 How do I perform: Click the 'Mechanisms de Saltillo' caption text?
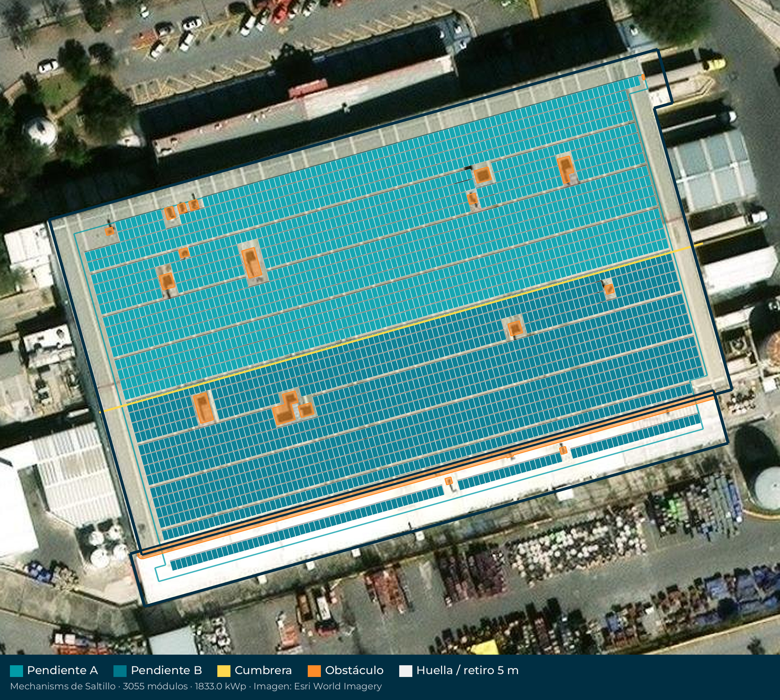[63, 687]
